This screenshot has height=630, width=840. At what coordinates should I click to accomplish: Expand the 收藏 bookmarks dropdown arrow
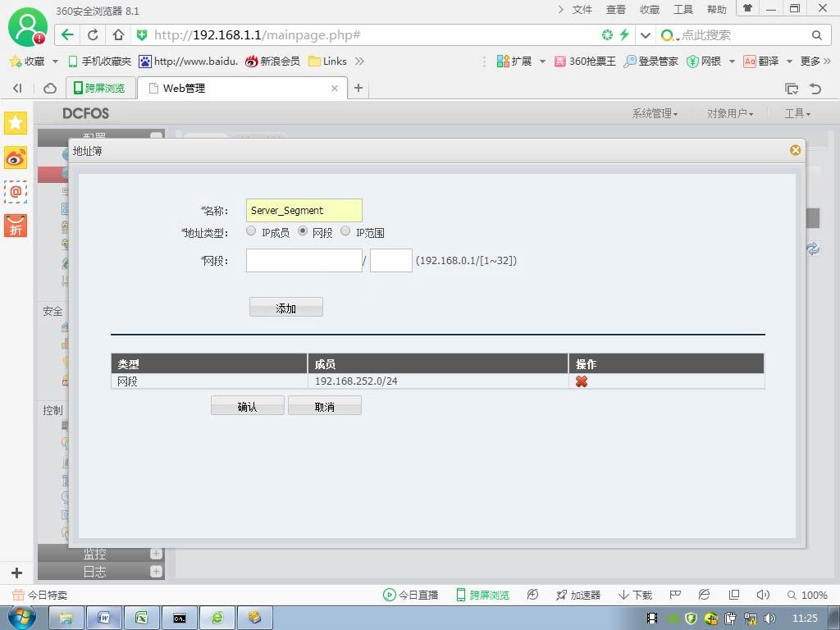(55, 62)
